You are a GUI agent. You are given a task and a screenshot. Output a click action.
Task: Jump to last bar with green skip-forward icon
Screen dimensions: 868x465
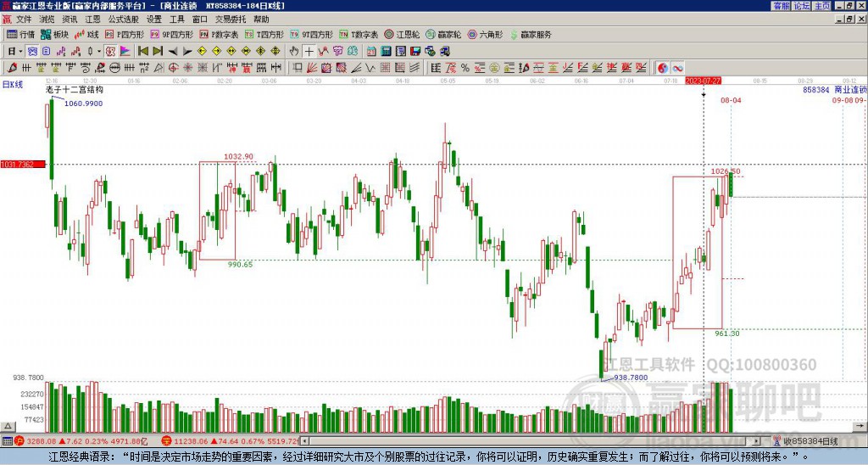(x=158, y=51)
